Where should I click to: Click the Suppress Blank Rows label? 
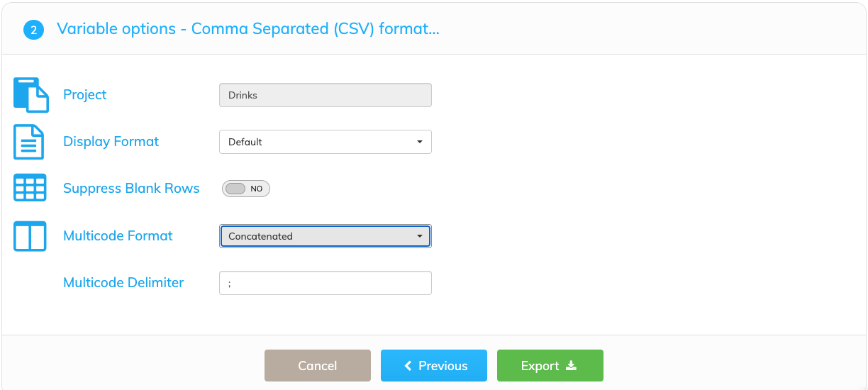click(131, 189)
